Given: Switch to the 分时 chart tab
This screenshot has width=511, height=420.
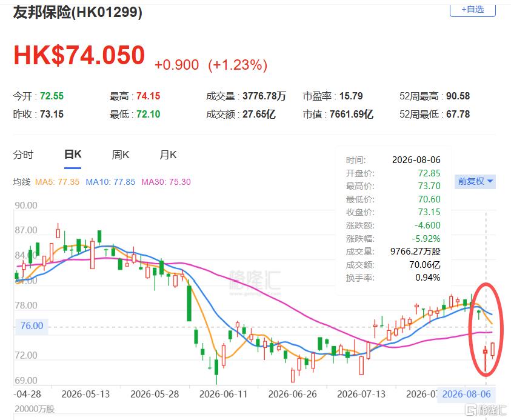Looking at the screenshot, I should click(x=23, y=155).
